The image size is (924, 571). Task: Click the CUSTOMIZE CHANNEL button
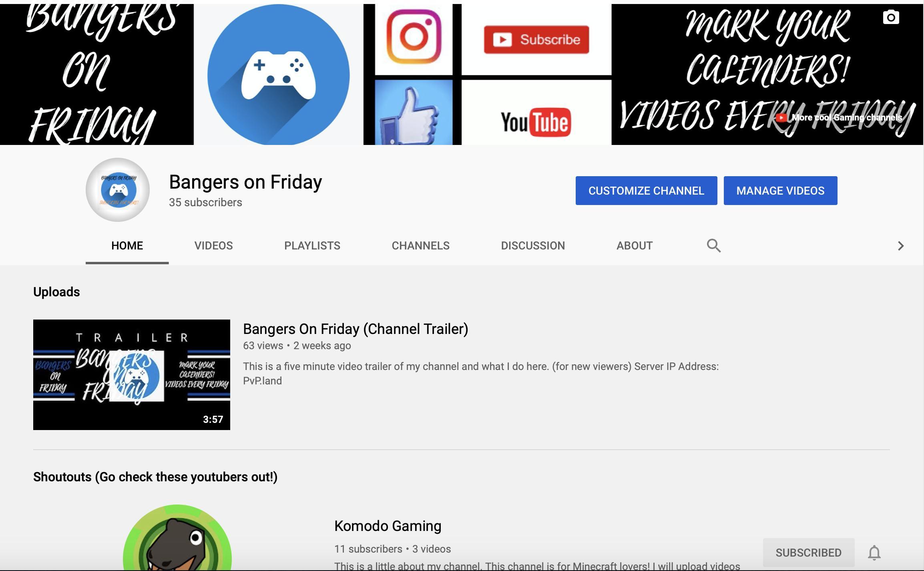coord(646,191)
